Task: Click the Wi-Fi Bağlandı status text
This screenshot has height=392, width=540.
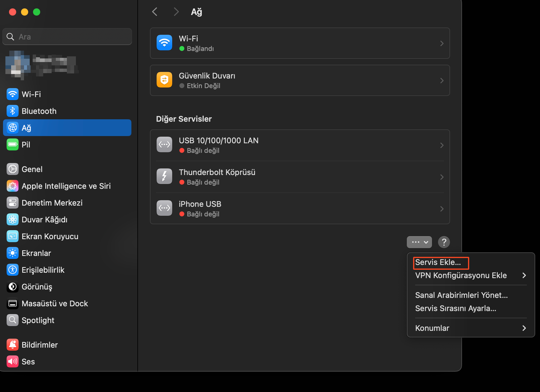Action: coord(200,49)
